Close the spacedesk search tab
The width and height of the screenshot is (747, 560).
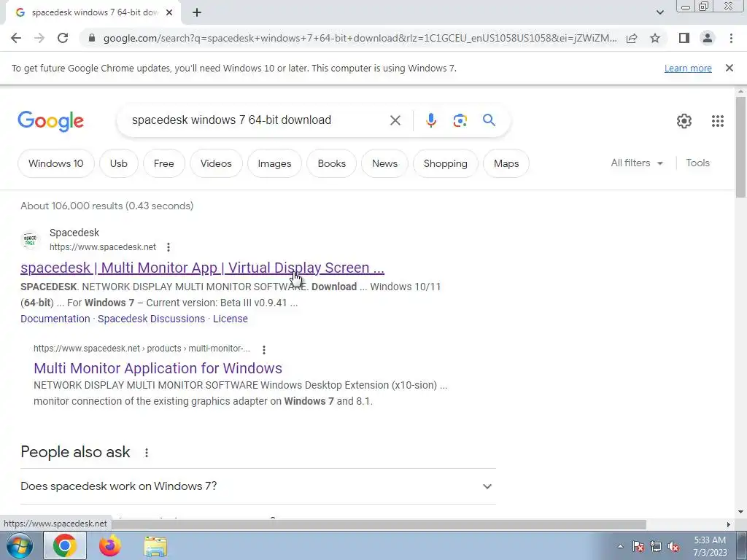point(169,13)
